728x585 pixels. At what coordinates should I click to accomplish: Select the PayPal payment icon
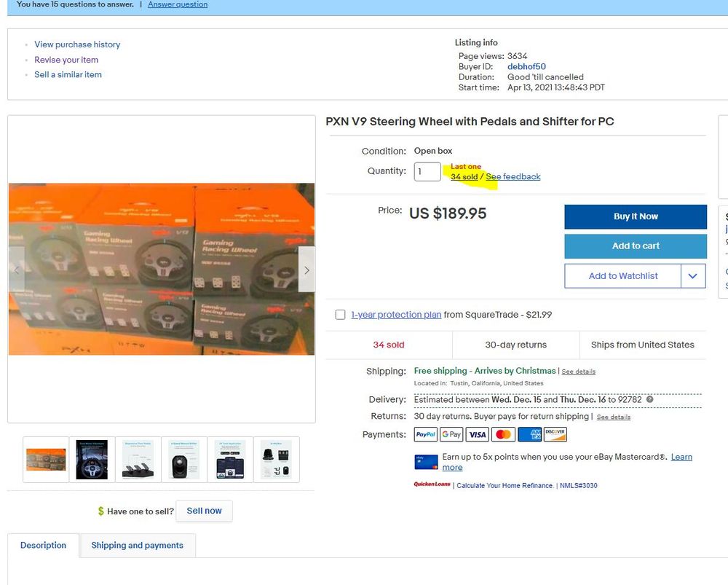[425, 434]
